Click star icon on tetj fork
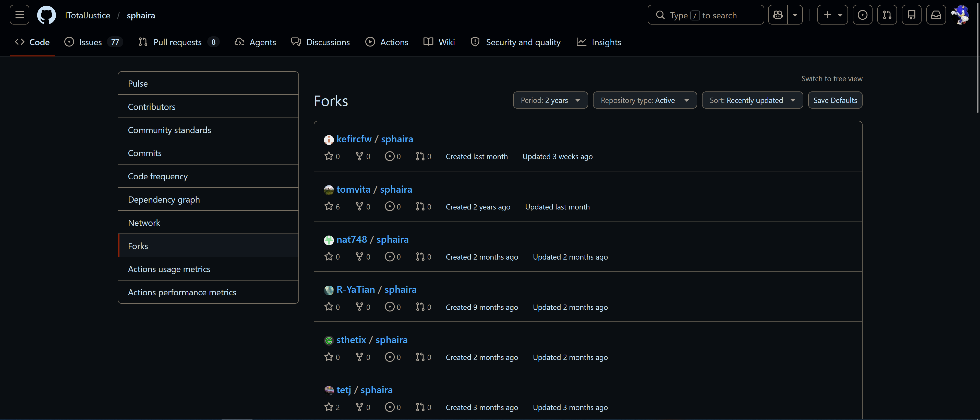 pyautogui.click(x=329, y=407)
